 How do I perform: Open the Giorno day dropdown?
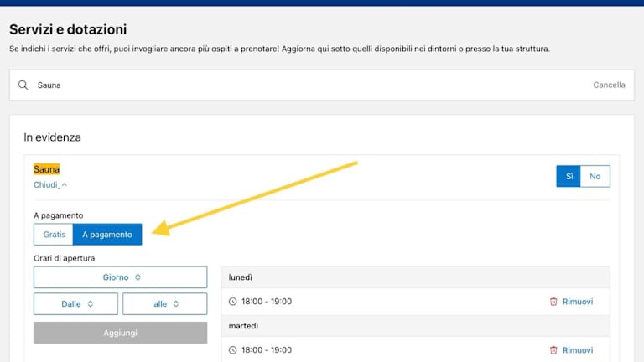[120, 277]
